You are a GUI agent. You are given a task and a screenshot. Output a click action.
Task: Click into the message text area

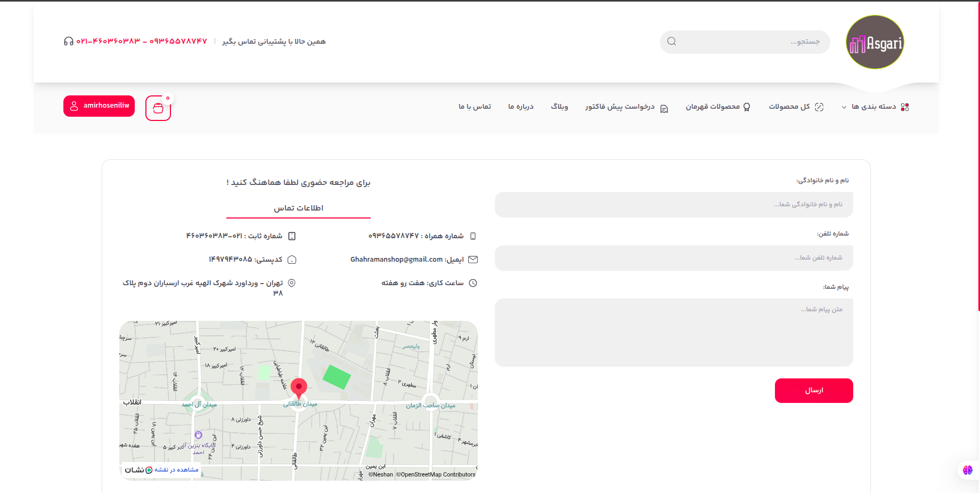[673, 332]
